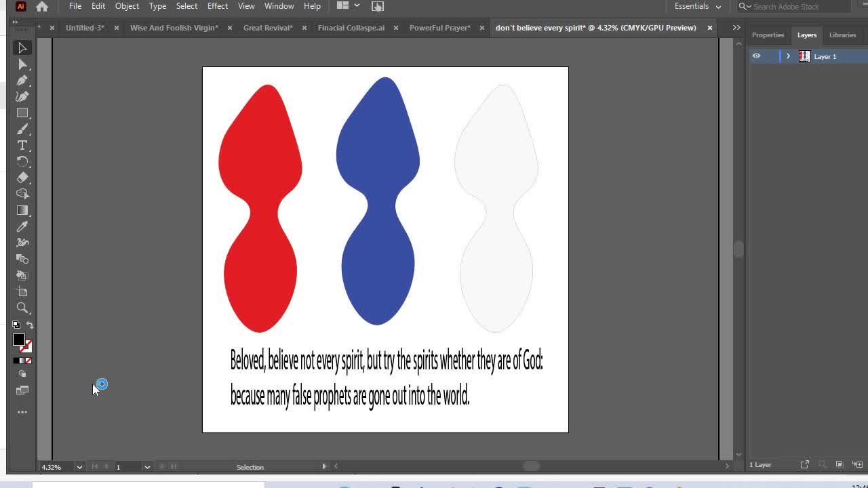Screen dimensions: 868x488
Task: Open the File menu
Action: click(75, 6)
